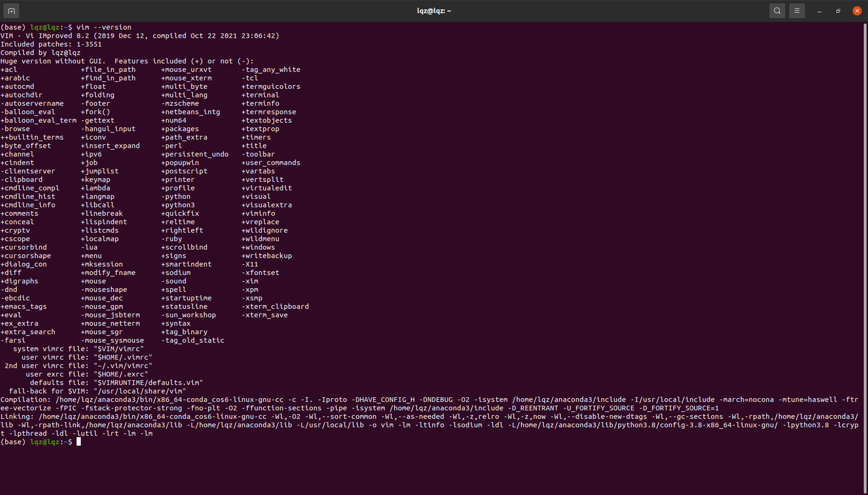Click the '+user_commands' feature entry

pos(271,163)
